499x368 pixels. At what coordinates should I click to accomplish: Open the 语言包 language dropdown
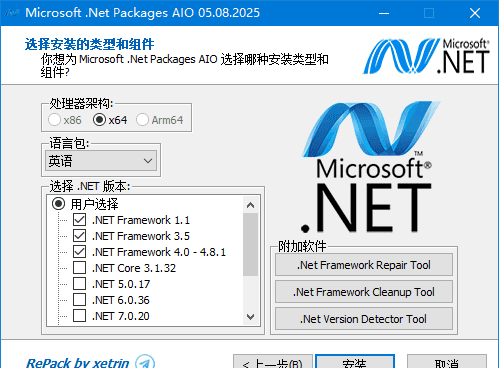pos(101,161)
